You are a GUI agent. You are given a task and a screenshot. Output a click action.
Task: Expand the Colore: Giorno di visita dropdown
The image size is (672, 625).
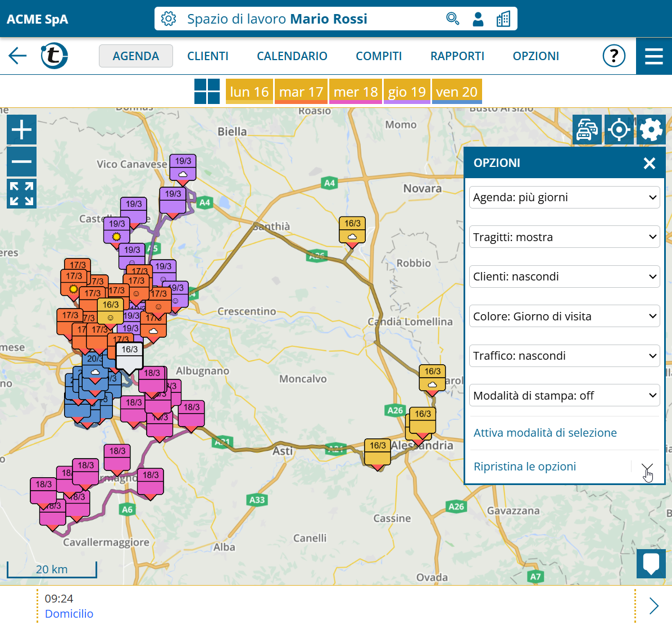[564, 316]
